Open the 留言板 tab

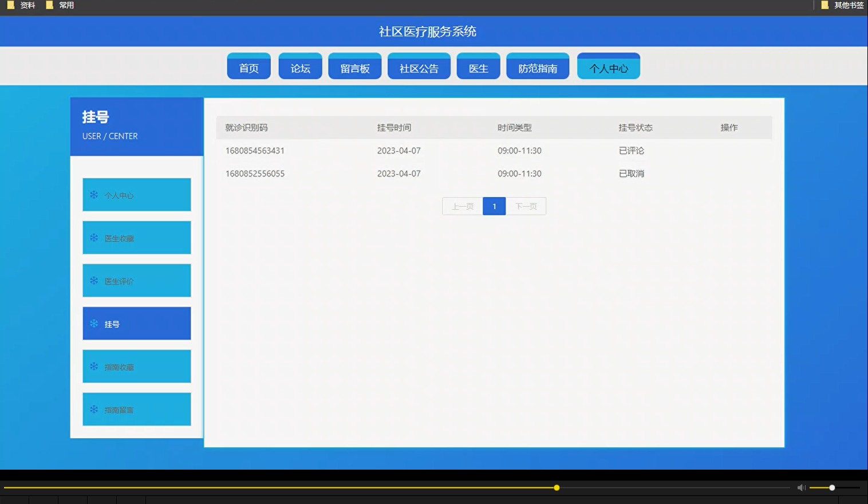click(354, 66)
